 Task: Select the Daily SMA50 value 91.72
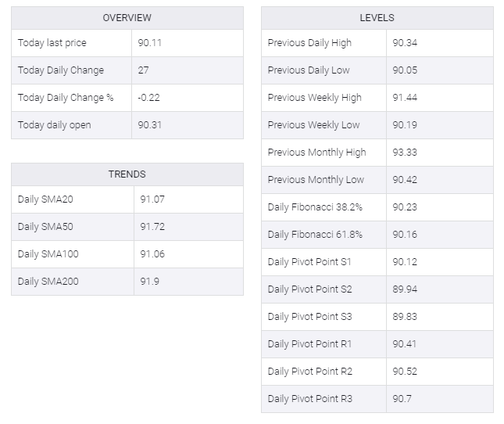tap(152, 227)
